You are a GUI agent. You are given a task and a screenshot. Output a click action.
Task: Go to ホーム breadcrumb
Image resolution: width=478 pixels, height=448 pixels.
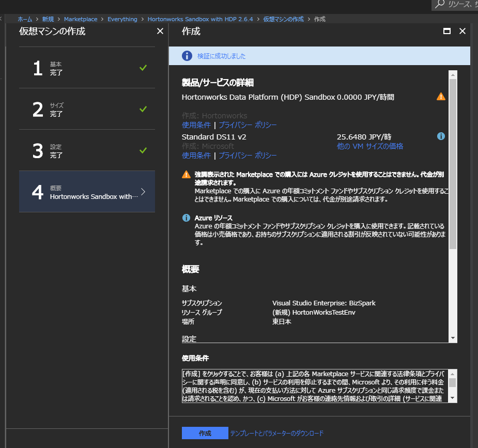25,19
